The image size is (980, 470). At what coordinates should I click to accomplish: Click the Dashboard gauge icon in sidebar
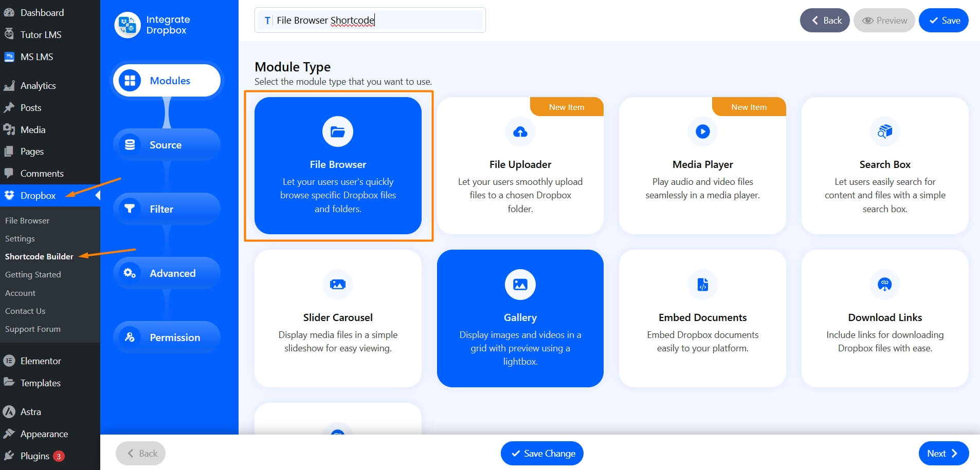(x=9, y=12)
